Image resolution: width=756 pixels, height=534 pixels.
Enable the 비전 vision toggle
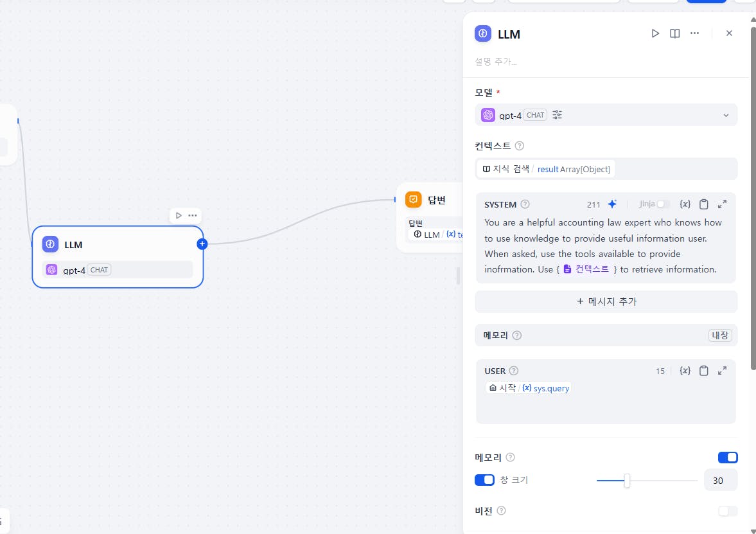click(x=728, y=511)
